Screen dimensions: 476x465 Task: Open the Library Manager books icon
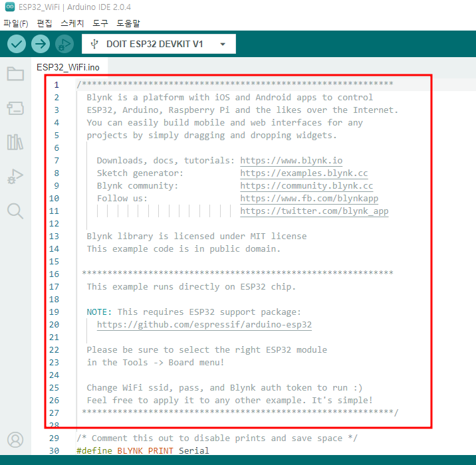click(x=15, y=142)
